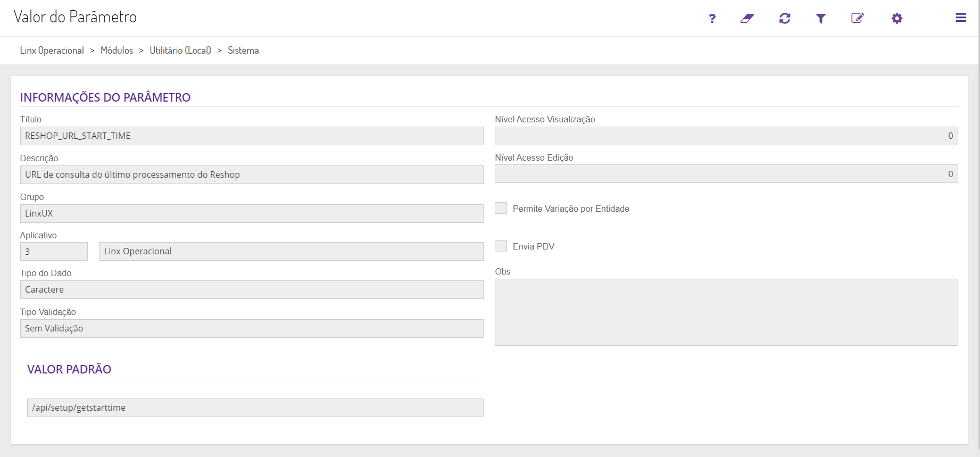980x457 pixels.
Task: Click the Valor Padrão /api/setup/getstarttime field
Action: 255,408
